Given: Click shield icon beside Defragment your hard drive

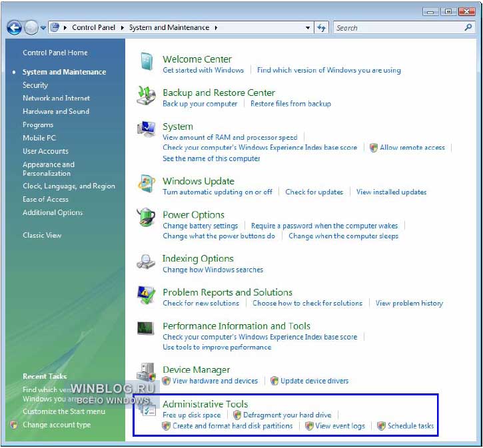Looking at the screenshot, I should pyautogui.click(x=237, y=415).
